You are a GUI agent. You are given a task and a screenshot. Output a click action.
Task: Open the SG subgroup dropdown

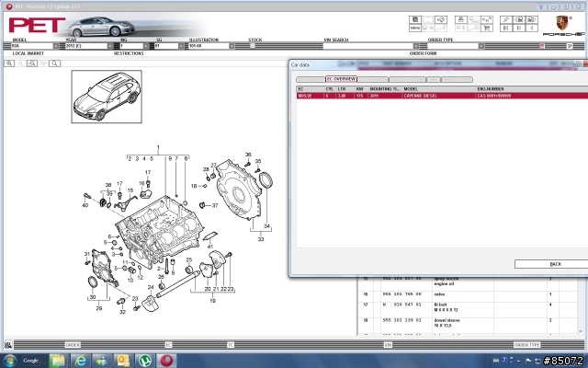coord(181,46)
